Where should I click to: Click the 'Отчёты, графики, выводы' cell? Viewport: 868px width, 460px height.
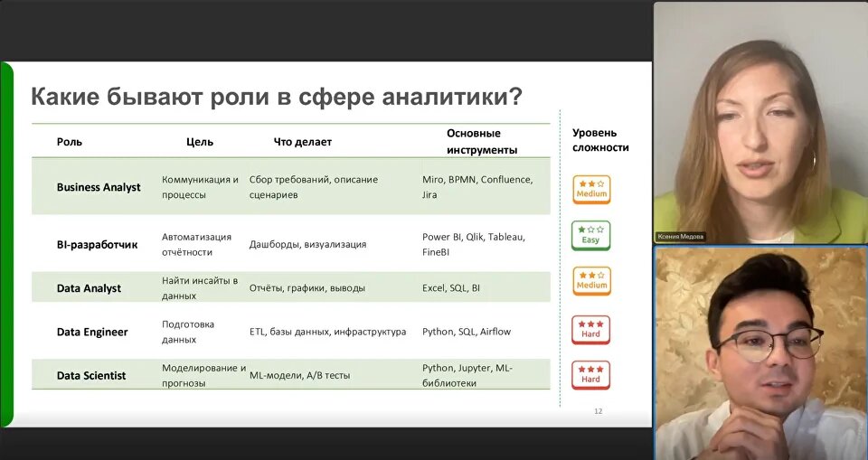coord(307,288)
